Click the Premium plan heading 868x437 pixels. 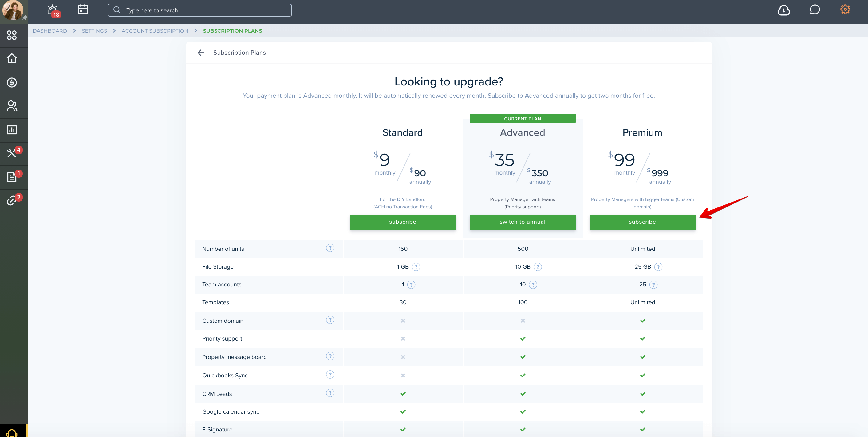[x=643, y=133]
